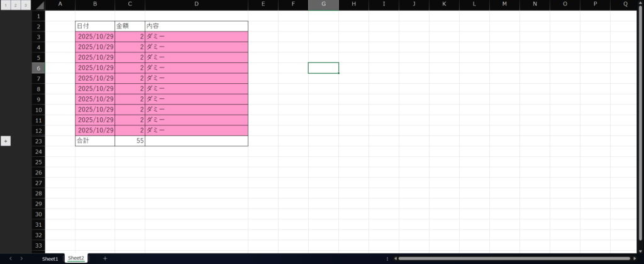Click the tab bar resize handle dots
This screenshot has width=644, height=264.
point(387,258)
